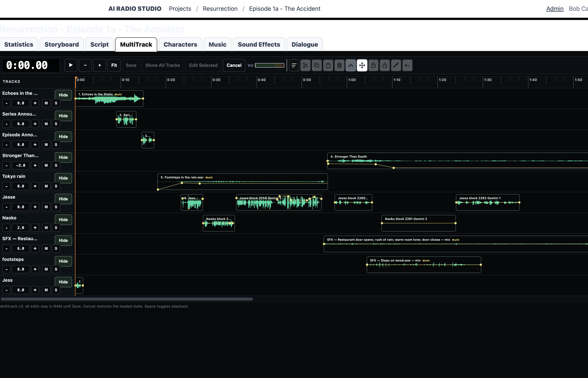Mute the Stronger Than... track
This screenshot has height=378, width=588.
pos(46,165)
